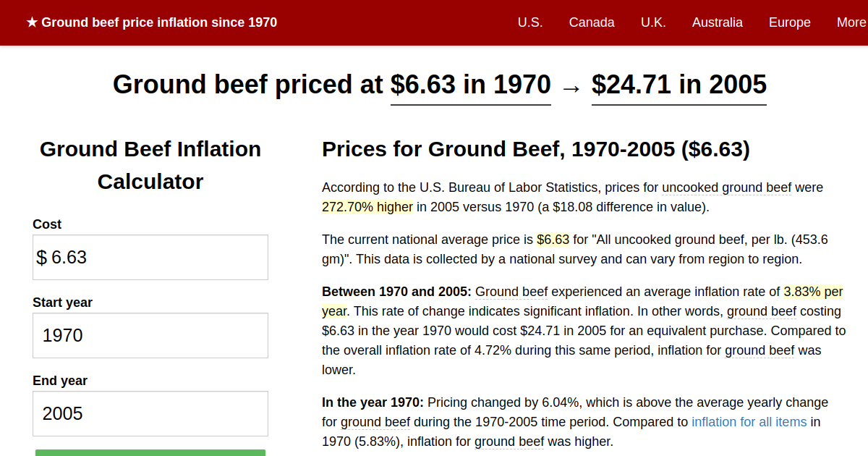Open the Australia region page
Image resolution: width=868 pixels, height=456 pixels.
[717, 22]
